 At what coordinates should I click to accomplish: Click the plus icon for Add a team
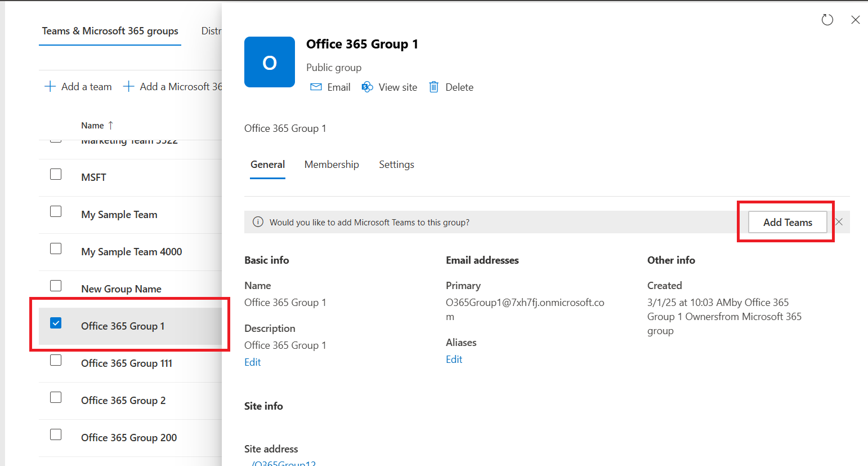[50, 86]
